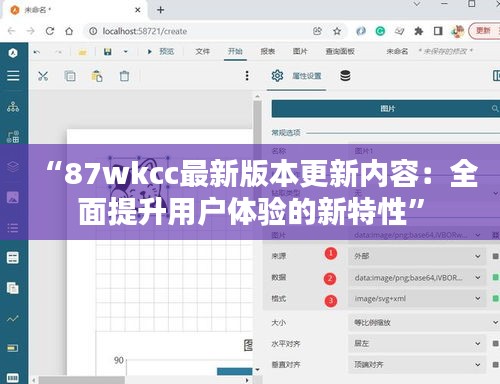Image resolution: width=500 pixels, height=384 pixels.
Task: Click the hierarchy tree icon in sidebar
Action: 13,107
